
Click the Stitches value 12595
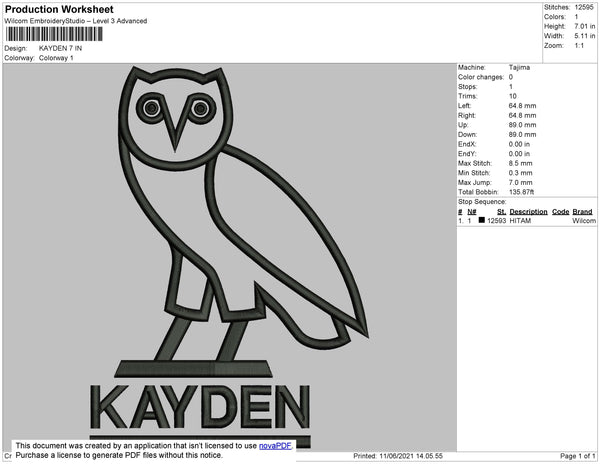point(584,7)
